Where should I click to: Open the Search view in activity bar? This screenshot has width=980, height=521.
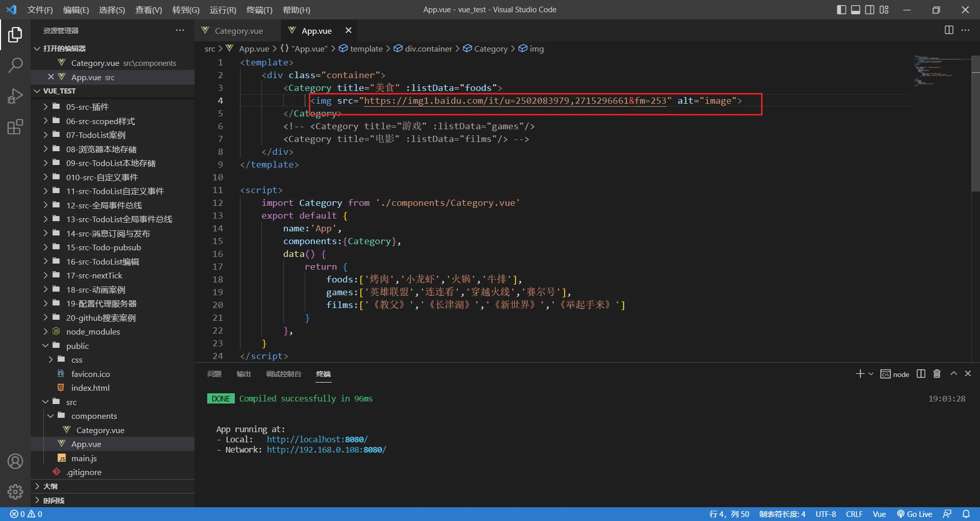click(15, 65)
